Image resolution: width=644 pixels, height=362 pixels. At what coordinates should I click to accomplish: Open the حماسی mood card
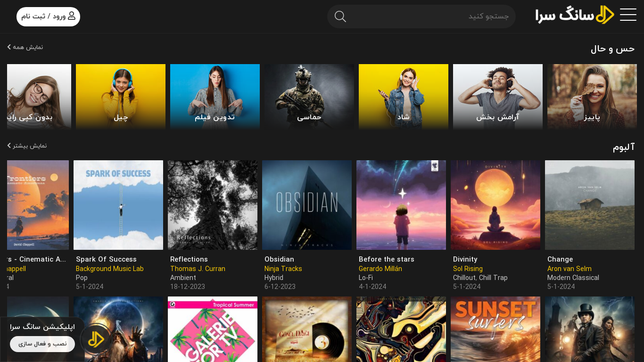[x=309, y=96]
